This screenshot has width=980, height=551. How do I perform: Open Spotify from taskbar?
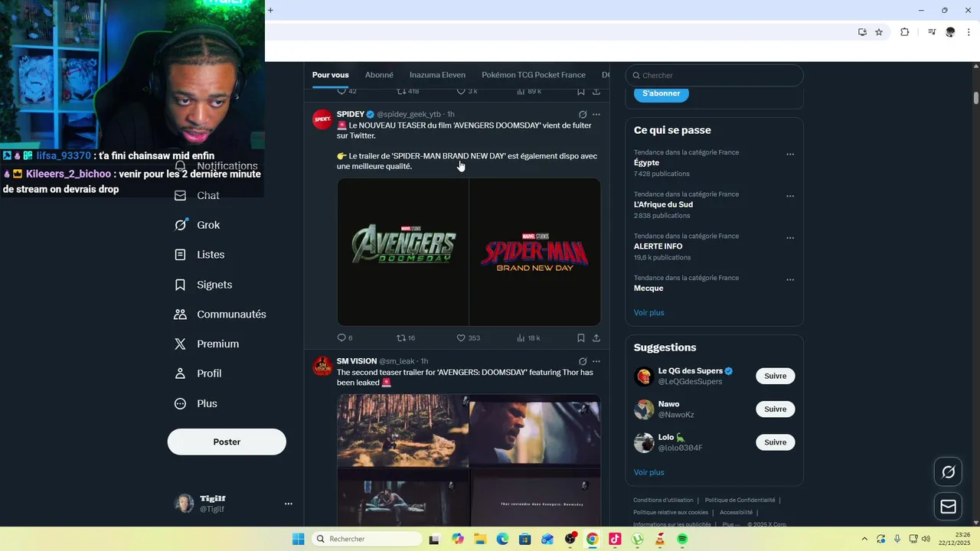pos(682,539)
